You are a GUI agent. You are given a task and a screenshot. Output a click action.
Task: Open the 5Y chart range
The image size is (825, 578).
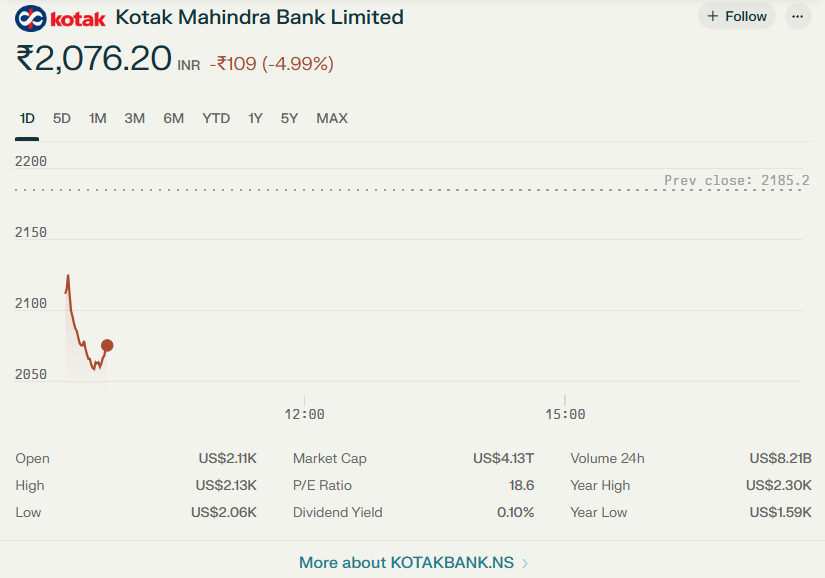[x=289, y=118]
